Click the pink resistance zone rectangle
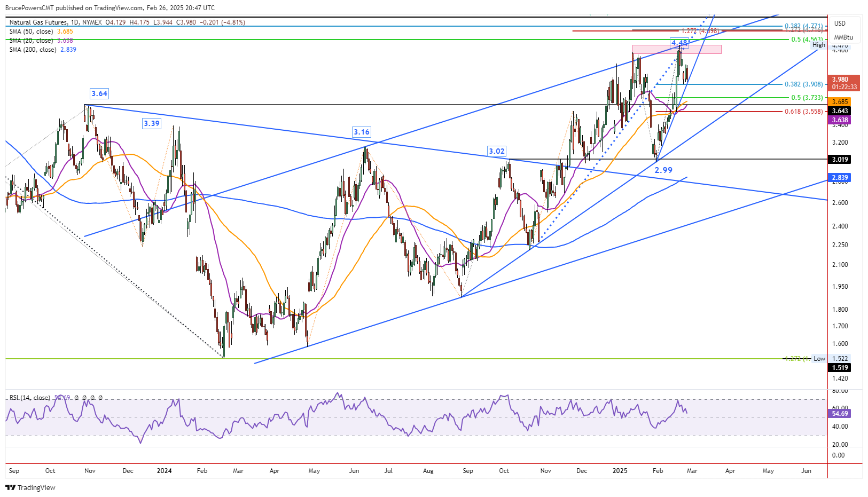Viewport: 868px width, 497px height. [x=677, y=49]
